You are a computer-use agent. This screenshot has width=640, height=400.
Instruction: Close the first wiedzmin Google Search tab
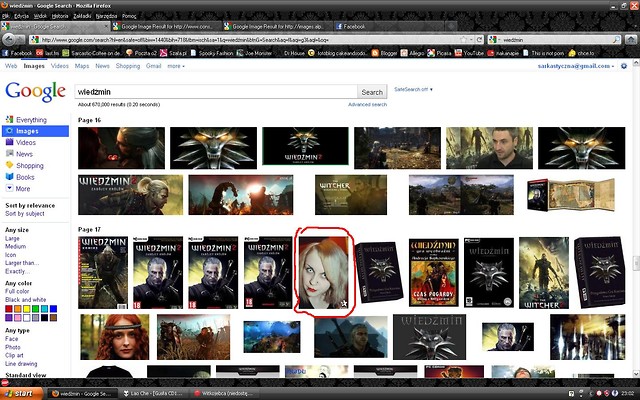pyautogui.click(x=107, y=27)
